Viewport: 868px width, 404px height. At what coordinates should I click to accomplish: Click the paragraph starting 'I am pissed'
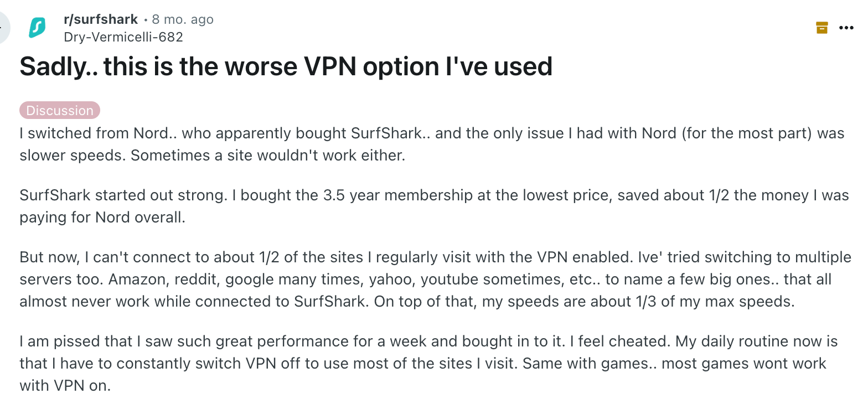pyautogui.click(x=428, y=363)
